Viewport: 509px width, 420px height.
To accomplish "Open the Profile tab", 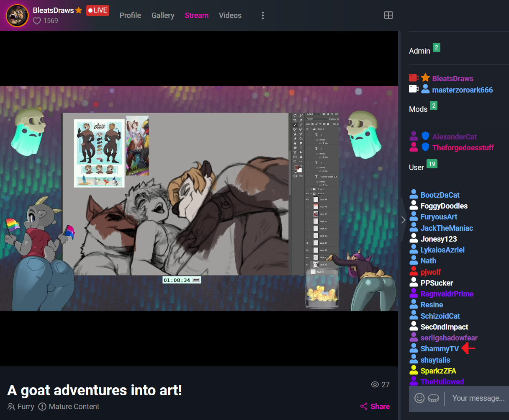I will click(130, 15).
